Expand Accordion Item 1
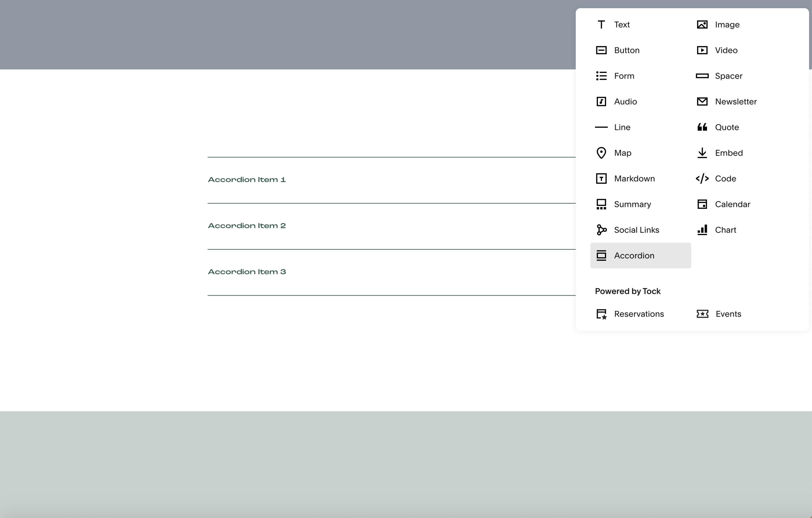This screenshot has width=812, height=518. 247,180
